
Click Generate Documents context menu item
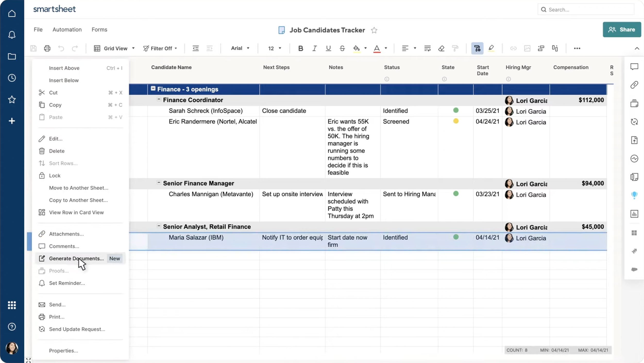click(x=77, y=258)
